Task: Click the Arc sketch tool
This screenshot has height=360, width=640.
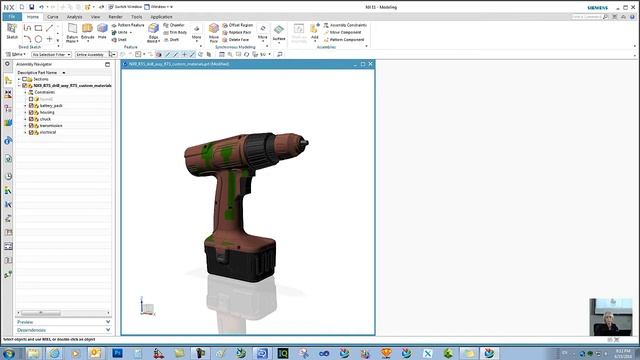Action: pos(27,39)
